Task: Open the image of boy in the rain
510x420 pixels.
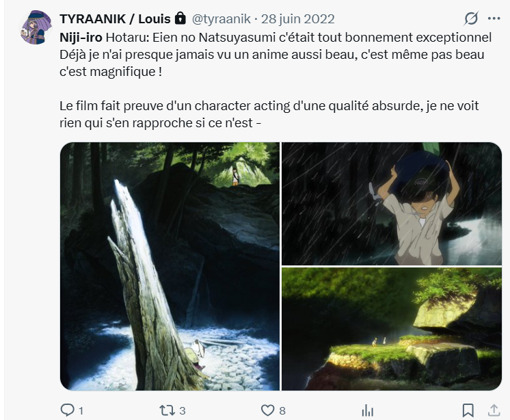Action: coord(392,203)
